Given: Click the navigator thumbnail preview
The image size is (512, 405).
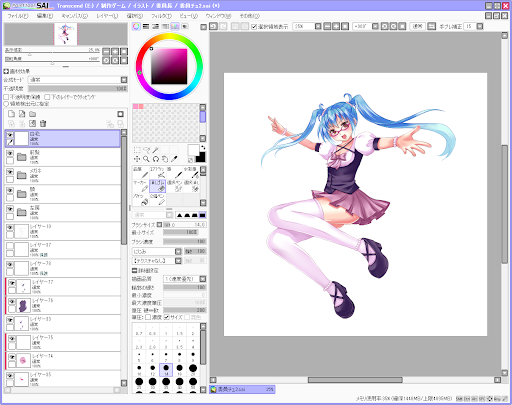Looking at the screenshot, I should tap(66, 34).
